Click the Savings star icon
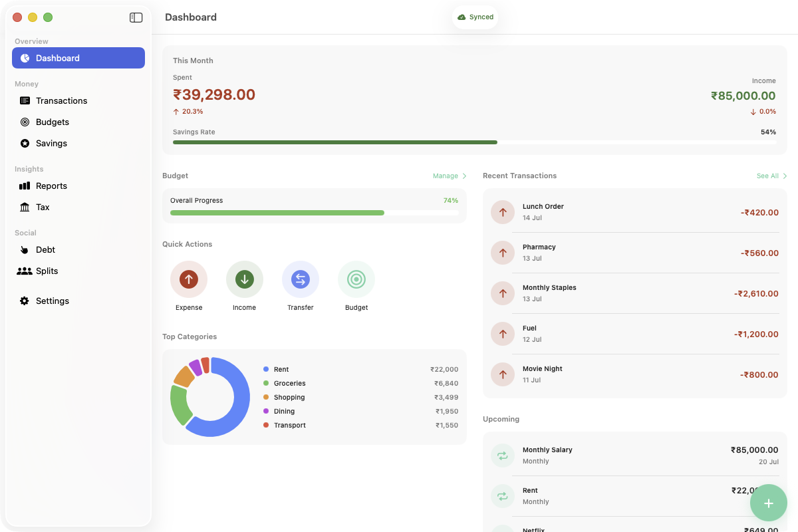This screenshot has height=532, width=798. tap(25, 143)
